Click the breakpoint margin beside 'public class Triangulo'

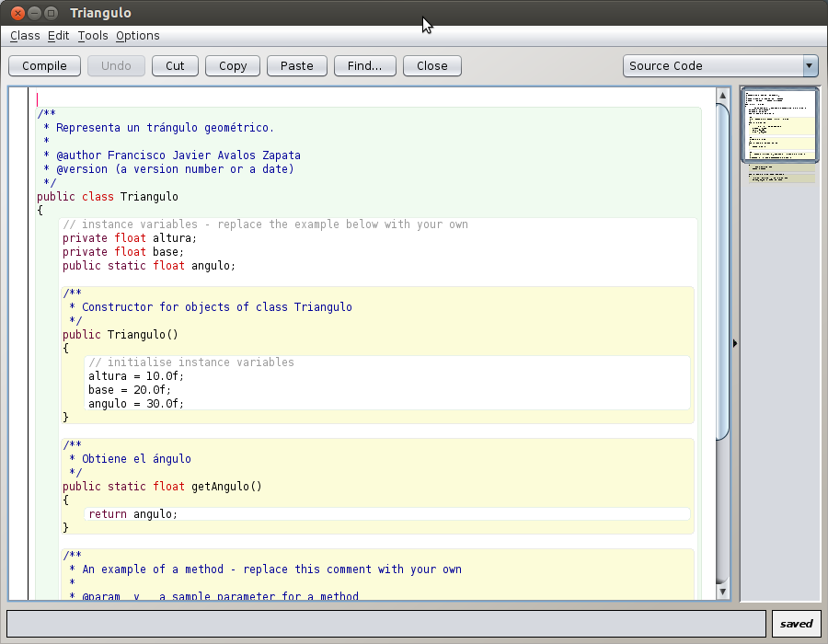(x=18, y=196)
